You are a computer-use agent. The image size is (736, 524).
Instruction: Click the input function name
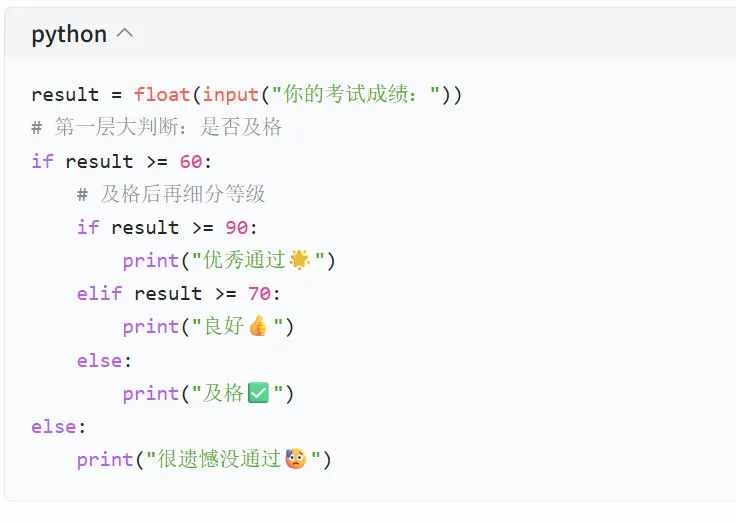pos(230,95)
